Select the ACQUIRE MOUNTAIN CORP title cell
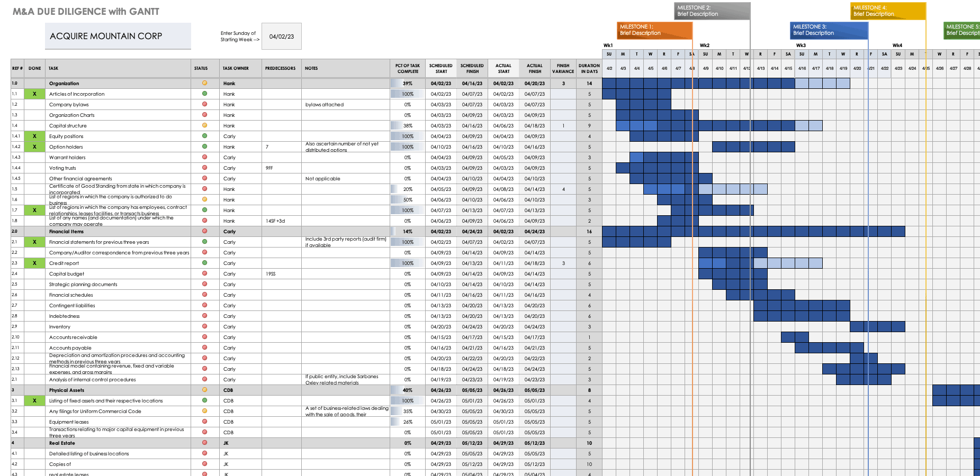This screenshot has height=476, width=980. click(118, 36)
